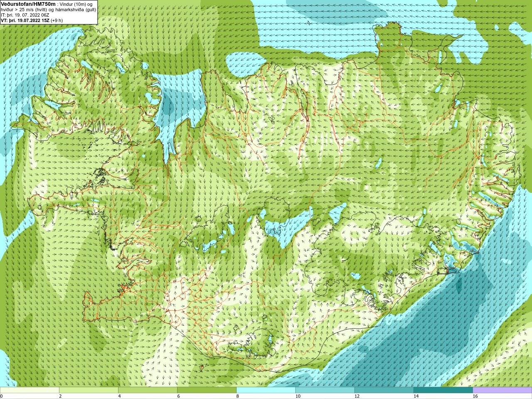The image size is (532, 399).
Task: Click the light green 2–4 legend swatch
Action: 89,390
